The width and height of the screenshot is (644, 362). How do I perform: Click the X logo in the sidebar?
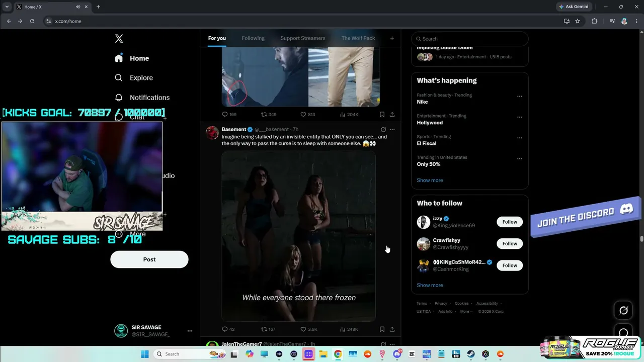click(119, 39)
